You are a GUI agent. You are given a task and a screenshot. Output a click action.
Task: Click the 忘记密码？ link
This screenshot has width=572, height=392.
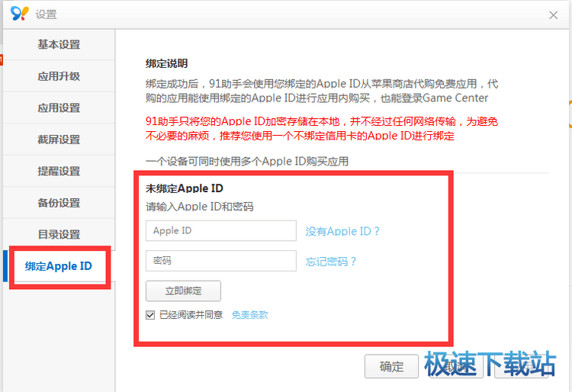point(331,262)
